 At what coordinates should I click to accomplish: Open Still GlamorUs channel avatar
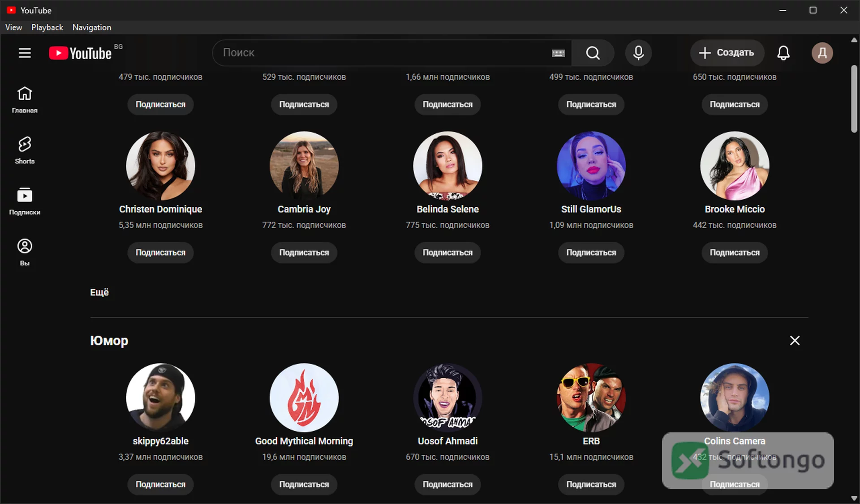point(591,166)
